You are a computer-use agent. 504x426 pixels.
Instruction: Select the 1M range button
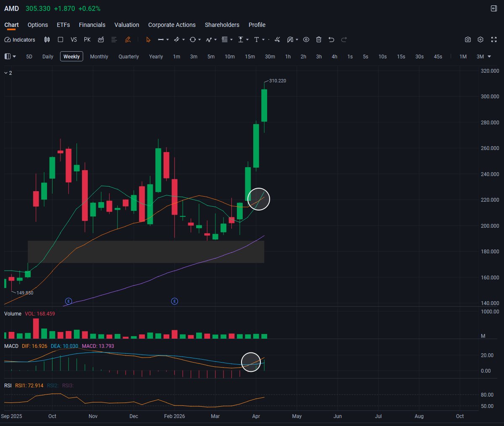(x=463, y=56)
